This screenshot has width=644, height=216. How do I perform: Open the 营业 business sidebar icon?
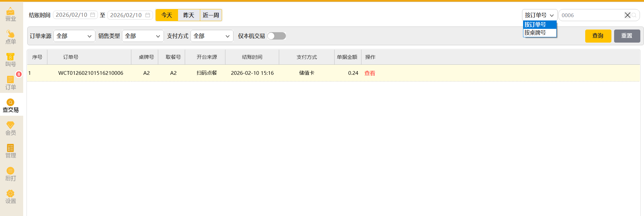(11, 14)
